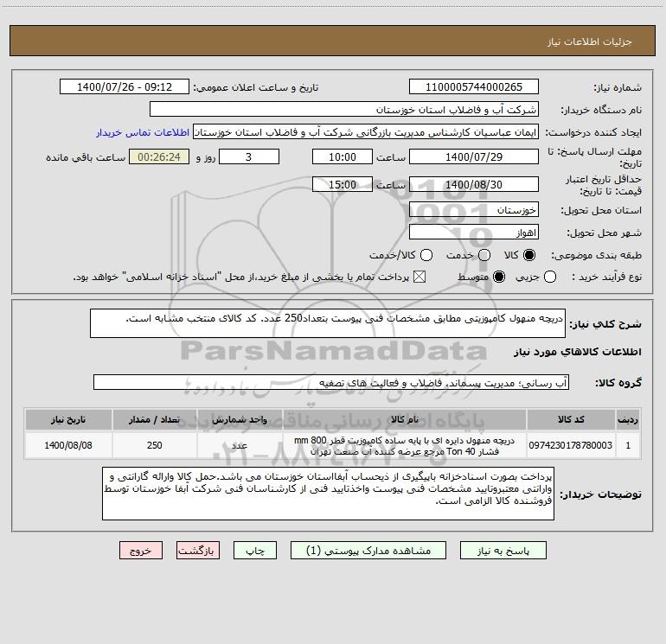Screen dimensions: 666x644
Task: Open مشاهده مدارک پیوستی (1) button
Action: click(x=368, y=551)
